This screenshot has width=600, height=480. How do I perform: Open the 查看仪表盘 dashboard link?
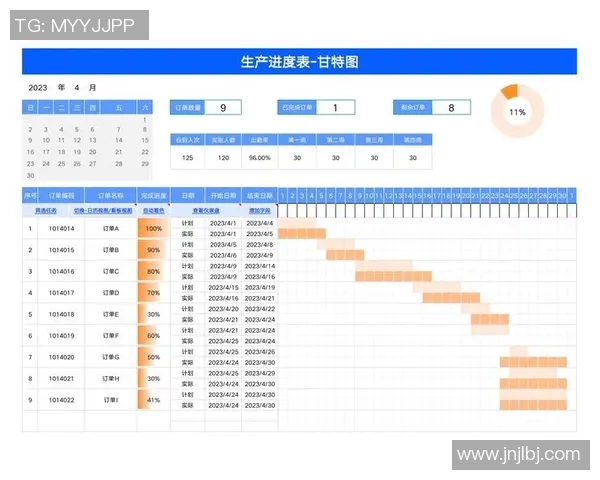coord(206,211)
